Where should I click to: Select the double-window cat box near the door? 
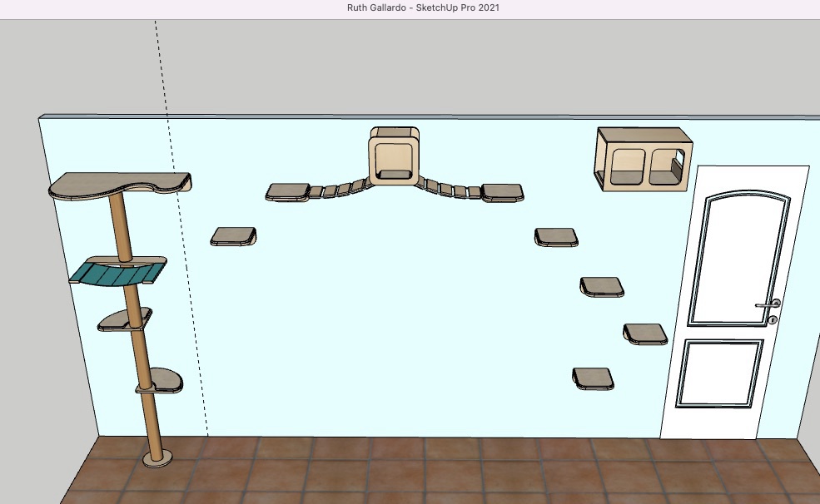coord(644,159)
